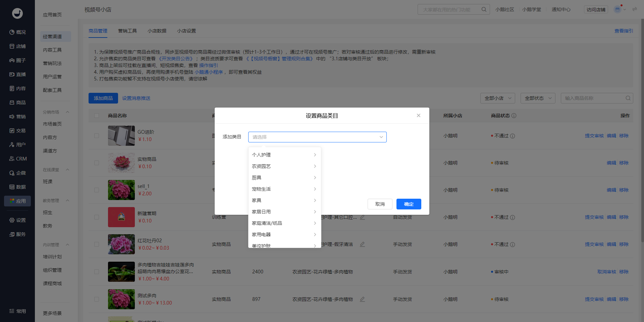The height and width of the screenshot is (322, 644).
Task: Expand the 个人护理 category option
Action: (x=284, y=155)
